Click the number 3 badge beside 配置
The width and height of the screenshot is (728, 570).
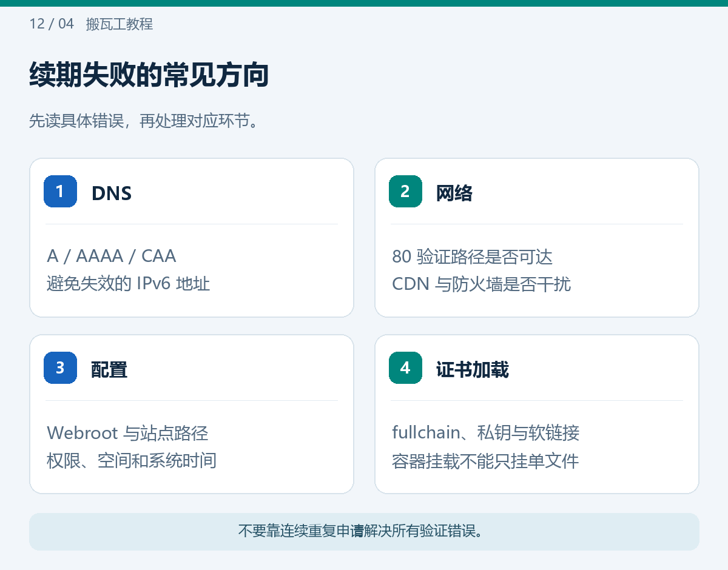click(60, 367)
